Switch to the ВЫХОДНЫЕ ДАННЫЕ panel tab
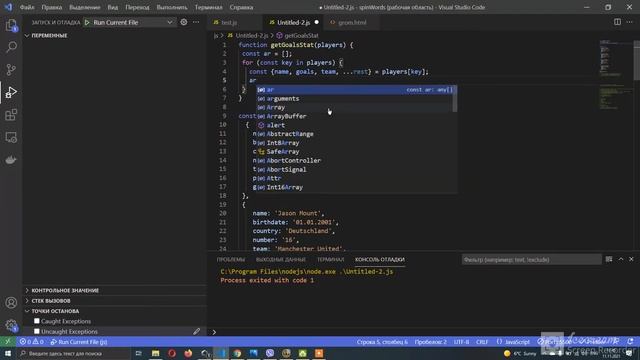The width and height of the screenshot is (640, 360). pos(281,260)
